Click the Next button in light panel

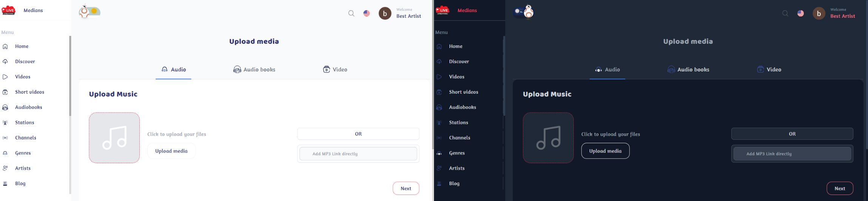406,188
